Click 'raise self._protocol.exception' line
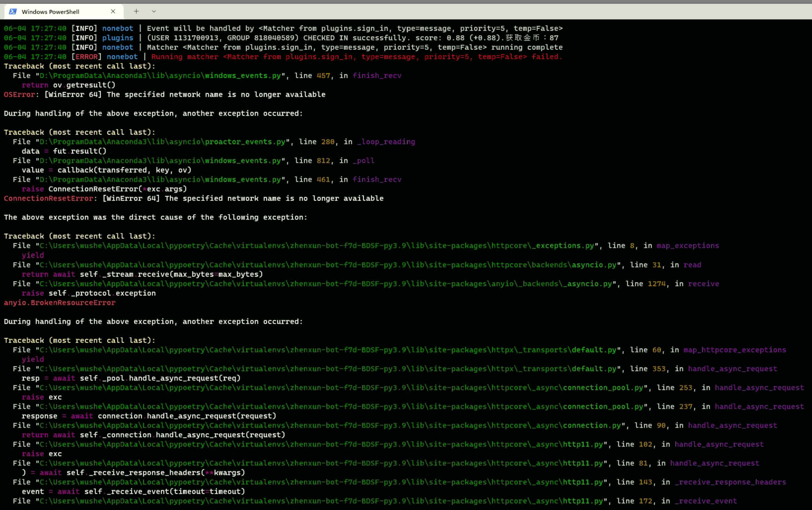The height and width of the screenshot is (510, 812). pos(89,293)
